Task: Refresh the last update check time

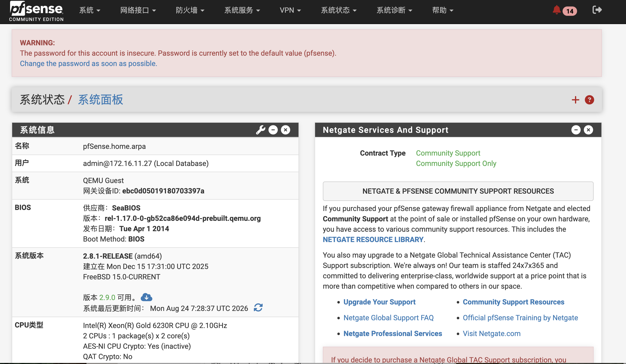Action: coord(258,308)
